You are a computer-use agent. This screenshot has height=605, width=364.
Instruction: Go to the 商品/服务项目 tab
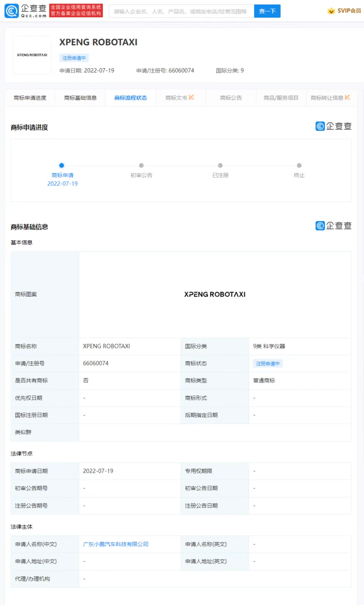281,98
